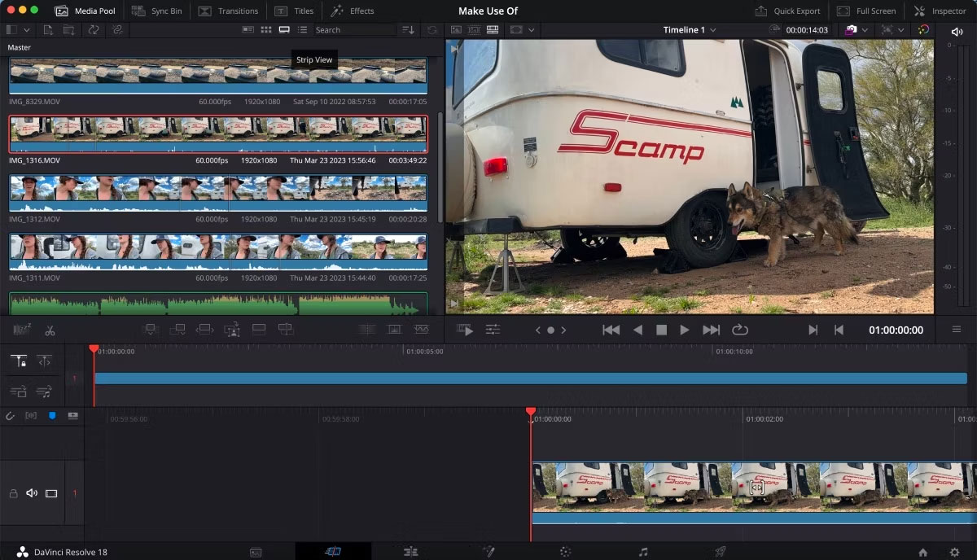This screenshot has width=977, height=560.
Task: Click the Boring Detector icon
Action: pos(22,330)
